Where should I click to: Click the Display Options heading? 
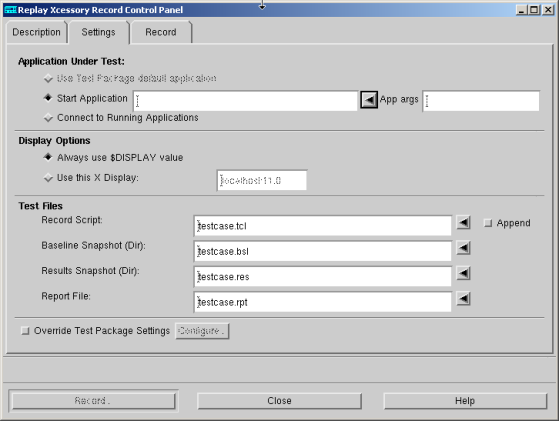54,141
